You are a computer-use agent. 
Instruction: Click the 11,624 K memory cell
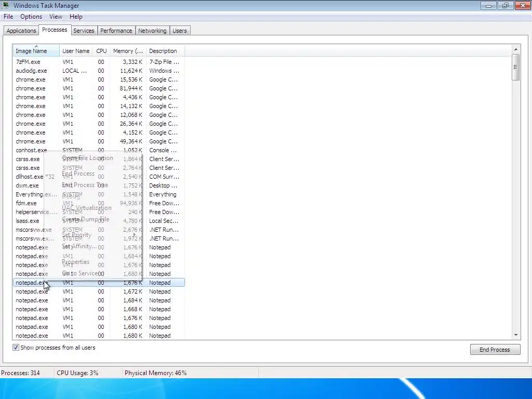coord(131,71)
